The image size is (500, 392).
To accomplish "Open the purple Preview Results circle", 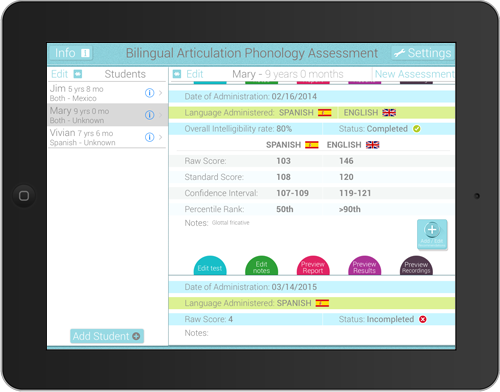I will 365,266.
